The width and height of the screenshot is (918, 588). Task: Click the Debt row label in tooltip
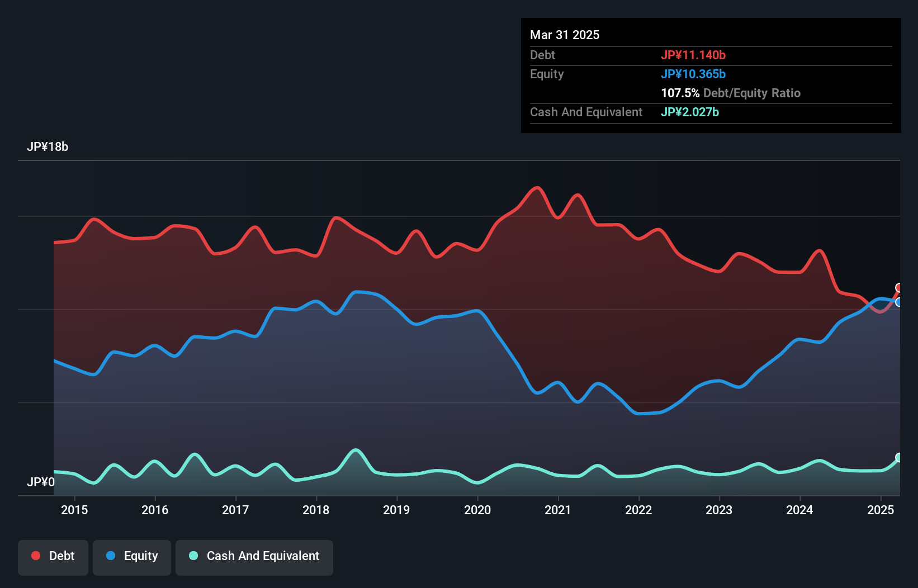click(x=542, y=55)
